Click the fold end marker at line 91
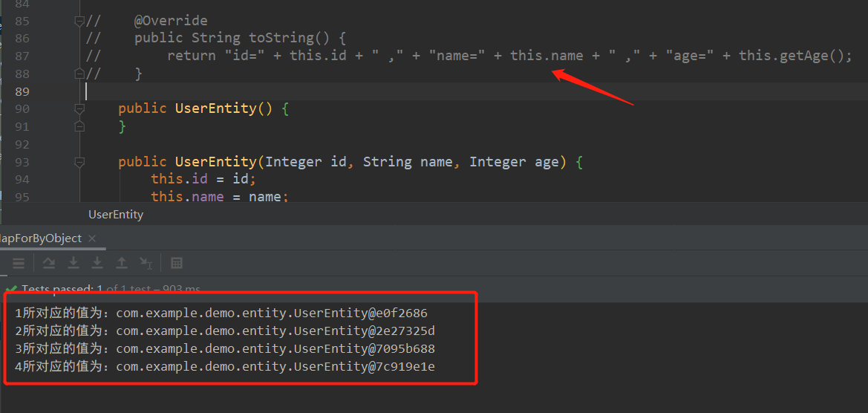Screen dimensions: 868x413 point(79,126)
